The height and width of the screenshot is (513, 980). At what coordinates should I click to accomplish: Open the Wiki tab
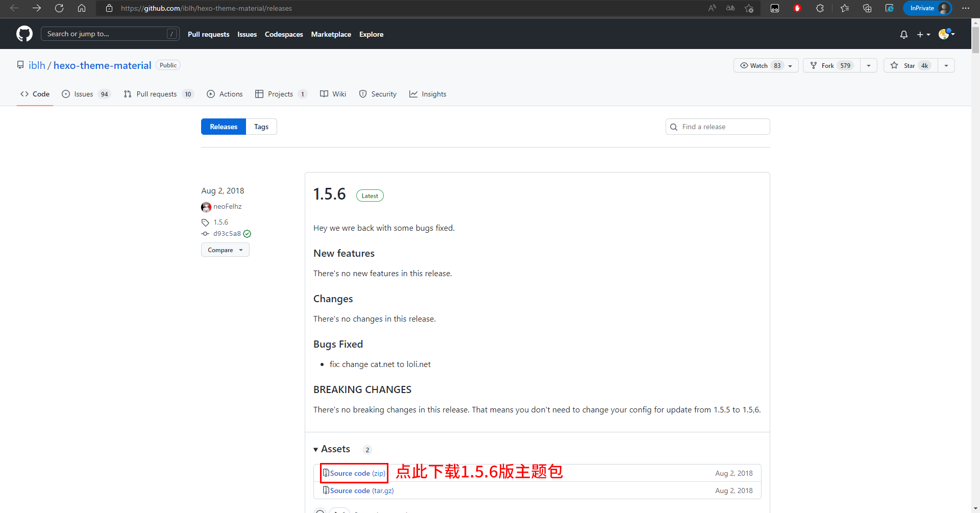click(333, 94)
